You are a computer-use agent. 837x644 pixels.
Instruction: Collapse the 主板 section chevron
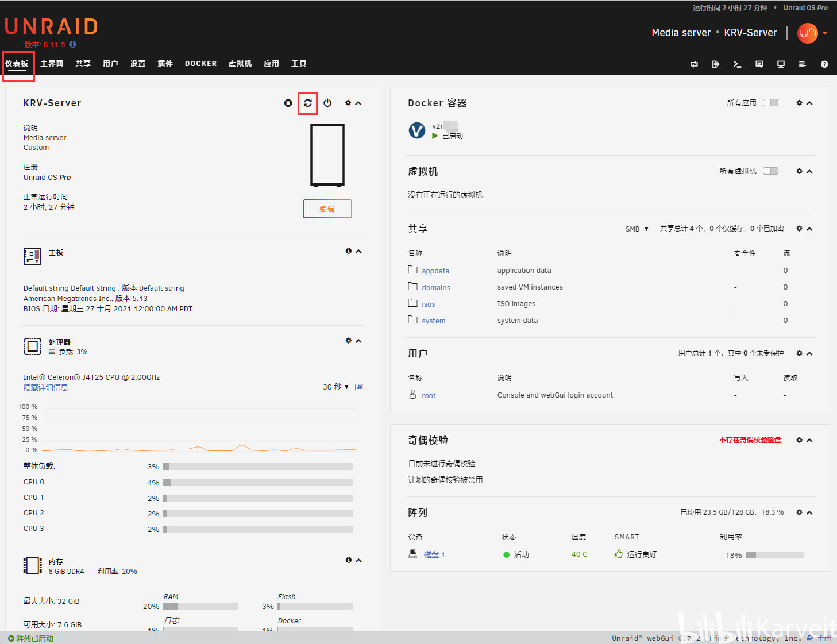click(358, 252)
